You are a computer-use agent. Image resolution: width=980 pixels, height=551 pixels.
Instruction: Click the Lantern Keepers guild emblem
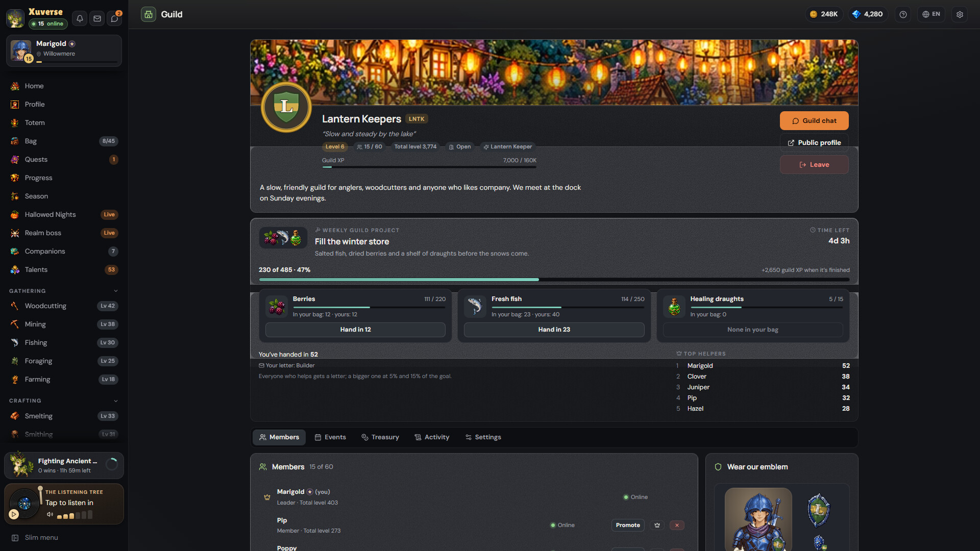tap(286, 107)
